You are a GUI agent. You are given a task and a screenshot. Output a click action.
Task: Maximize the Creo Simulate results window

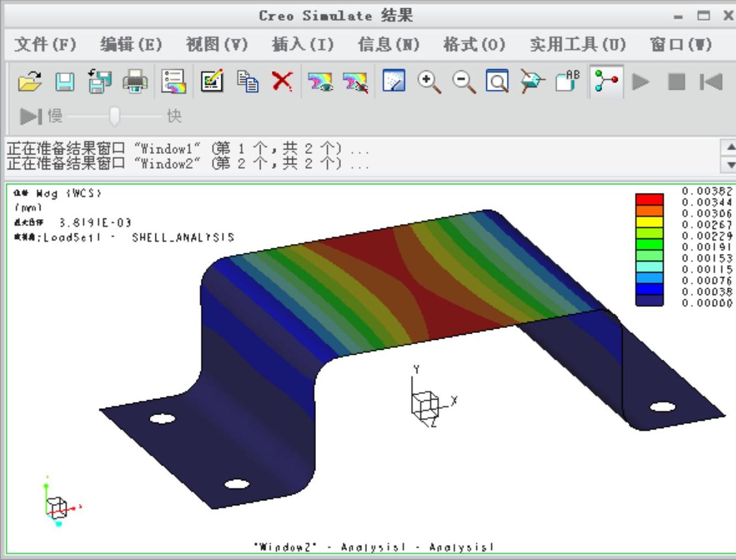click(x=703, y=15)
